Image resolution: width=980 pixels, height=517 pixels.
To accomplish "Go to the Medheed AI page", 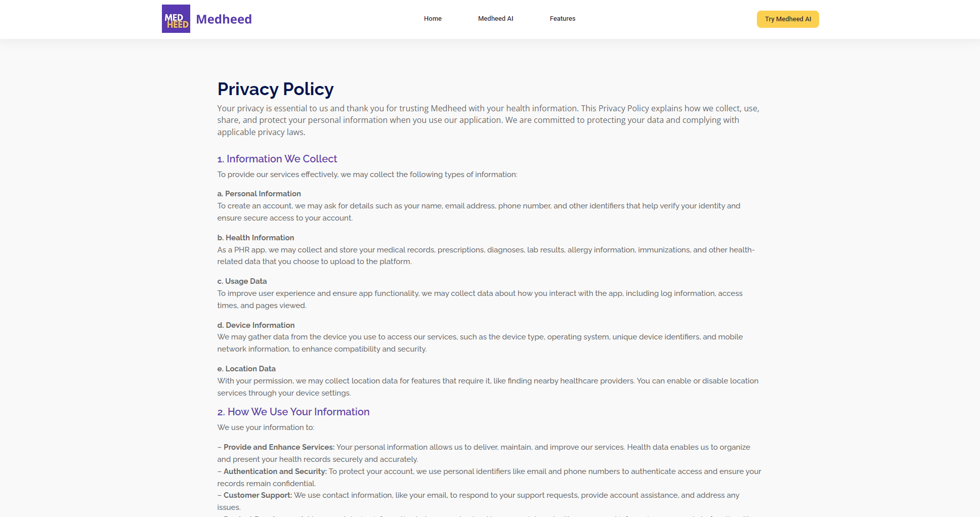I will [495, 19].
